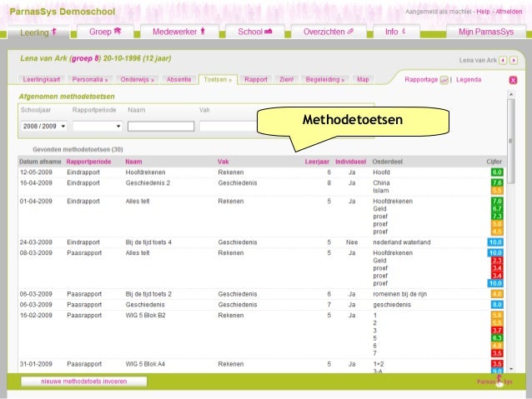Sort by Individueel column header
The height and width of the screenshot is (399, 532).
(350, 162)
